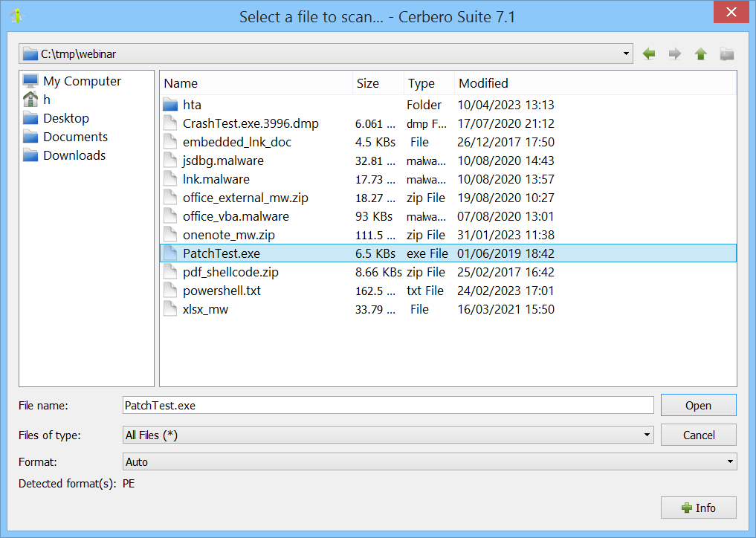Image resolution: width=756 pixels, height=538 pixels.
Task: Select My Computer in the sidebar
Action: point(82,80)
